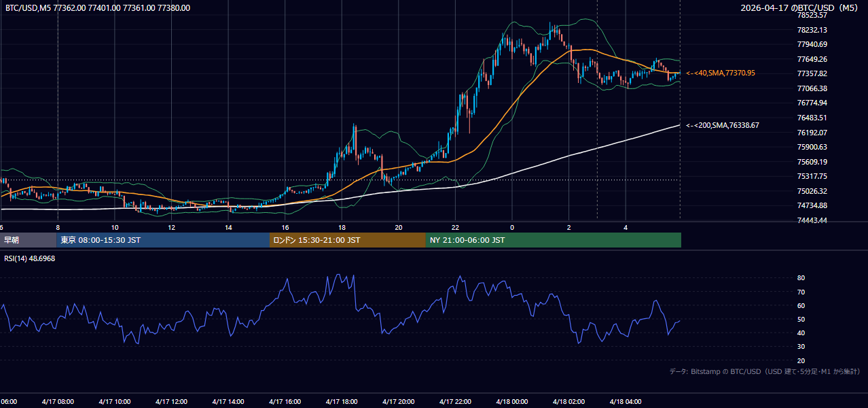Click price axis value 77066.38
This screenshot has width=868, height=408.
[x=812, y=88]
